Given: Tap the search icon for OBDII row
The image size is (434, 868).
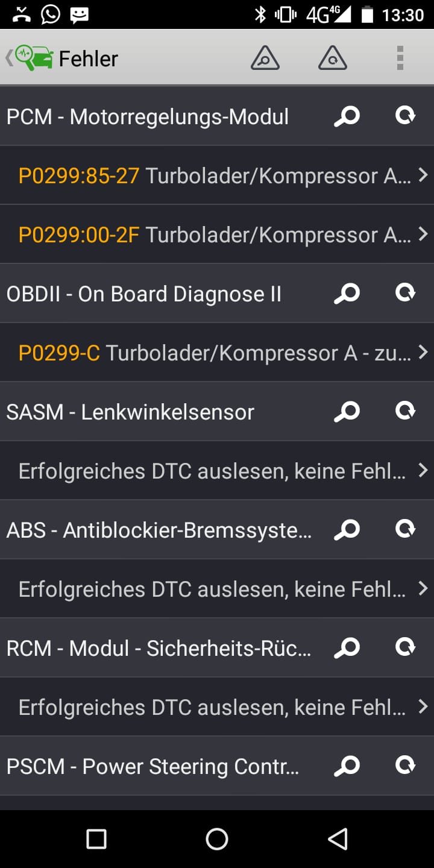Looking at the screenshot, I should coord(347,294).
